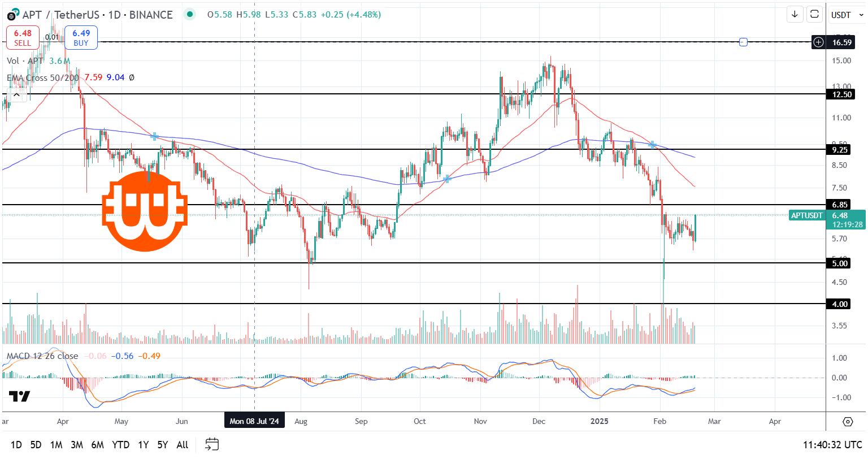Click the 2025 label on time axis
The height and width of the screenshot is (459, 868).
click(x=599, y=421)
